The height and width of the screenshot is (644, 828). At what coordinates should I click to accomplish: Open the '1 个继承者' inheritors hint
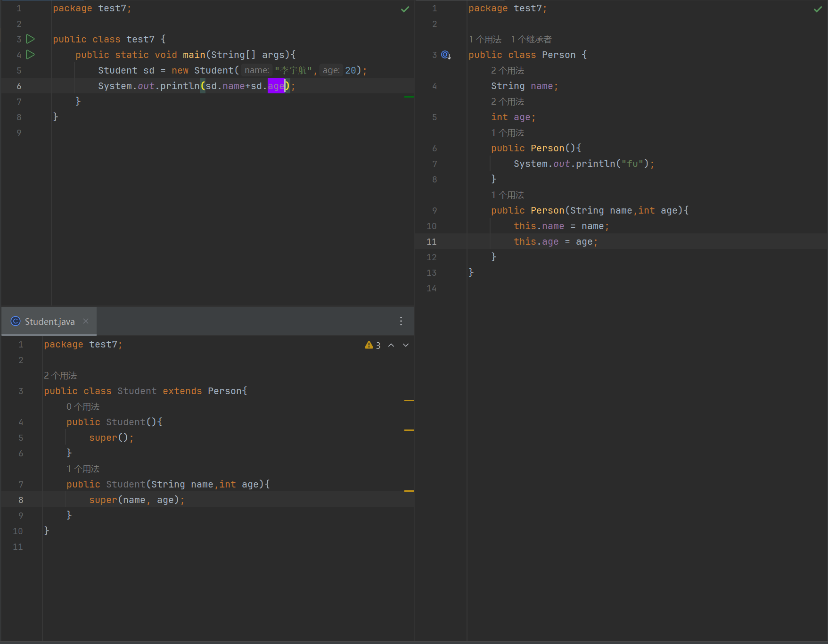pos(531,40)
